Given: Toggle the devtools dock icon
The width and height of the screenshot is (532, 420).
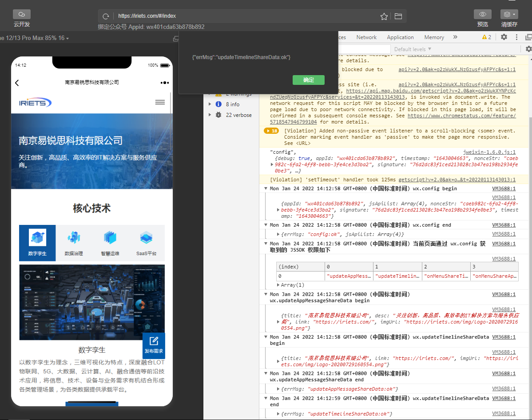Looking at the screenshot, I should (528, 37).
